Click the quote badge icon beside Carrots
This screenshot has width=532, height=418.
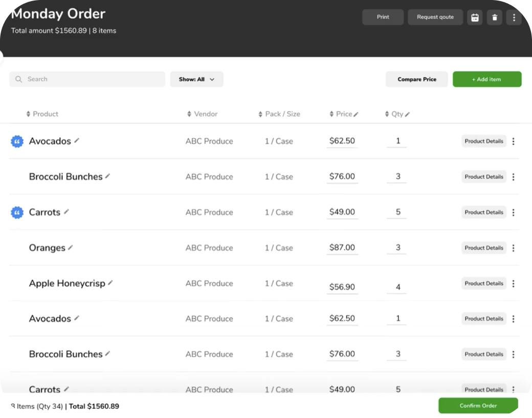17,213
